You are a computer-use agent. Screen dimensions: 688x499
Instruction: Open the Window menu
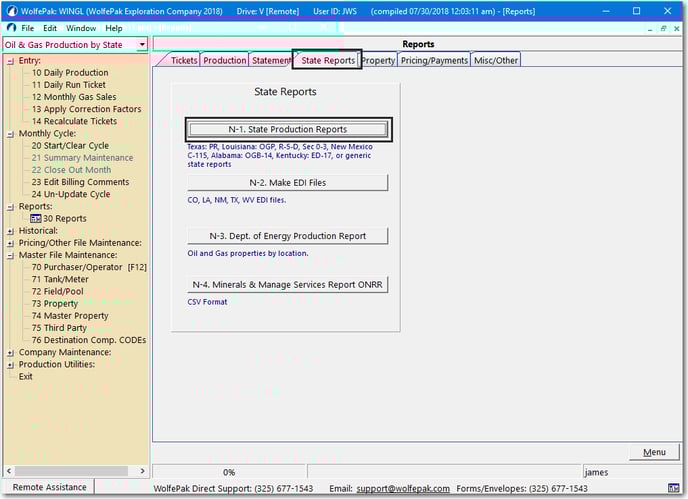point(81,28)
